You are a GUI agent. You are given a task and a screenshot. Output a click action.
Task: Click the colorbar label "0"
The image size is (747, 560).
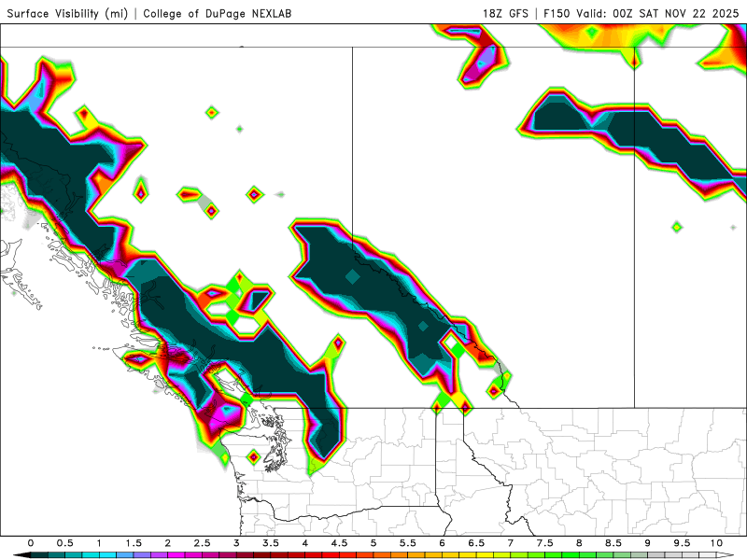click(31, 543)
